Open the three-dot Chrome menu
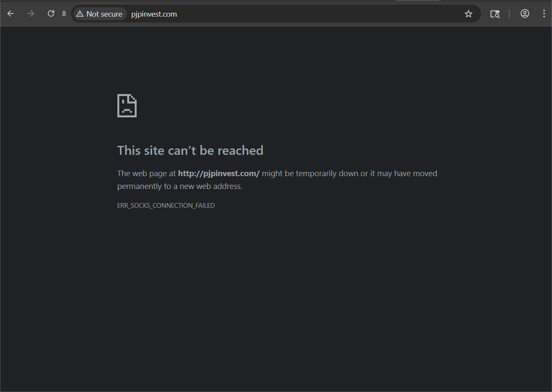Viewport: 552px width, 392px height. pyautogui.click(x=543, y=14)
